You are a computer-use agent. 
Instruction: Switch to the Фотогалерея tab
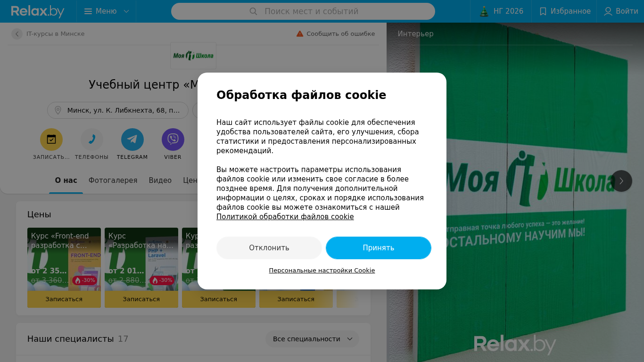pyautogui.click(x=113, y=181)
